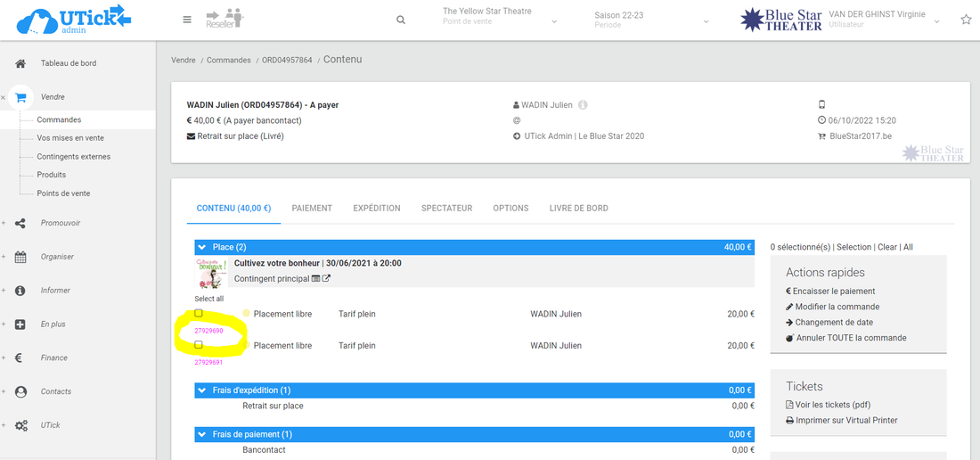Collapse the Place (2) section

coord(202,247)
